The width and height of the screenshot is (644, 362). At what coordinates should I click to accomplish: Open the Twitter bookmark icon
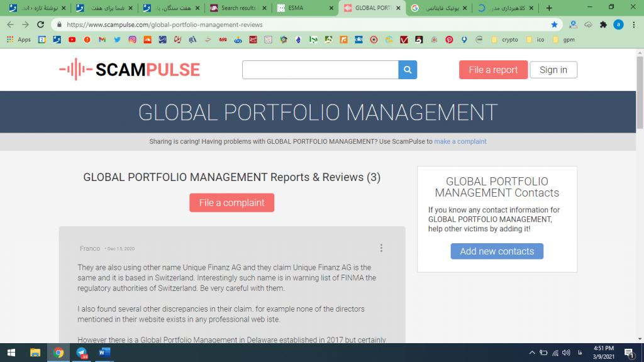pos(117,40)
